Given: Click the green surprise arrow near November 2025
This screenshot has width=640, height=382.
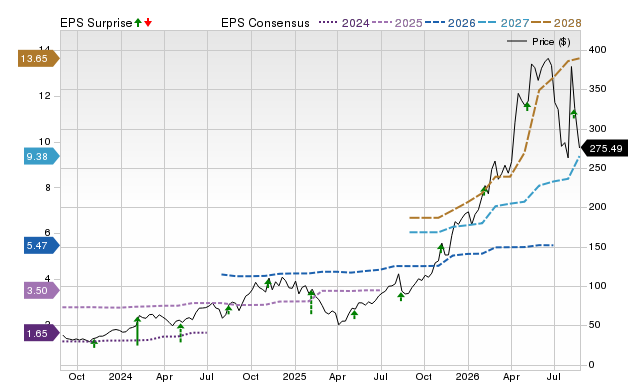Looking at the screenshot, I should pyautogui.click(x=441, y=249).
